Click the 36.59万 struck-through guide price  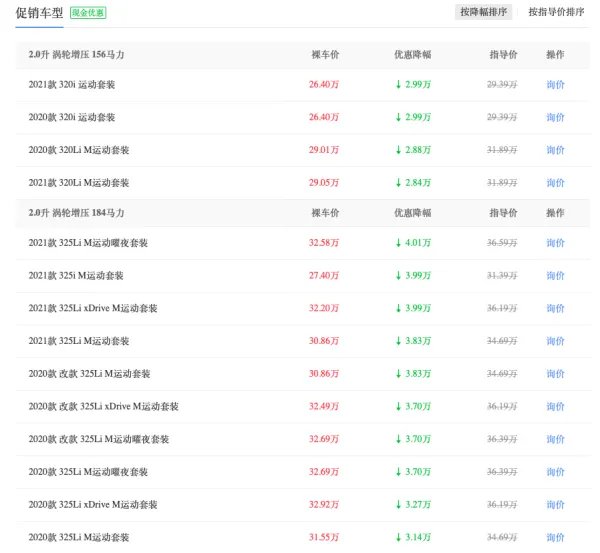pyautogui.click(x=502, y=243)
